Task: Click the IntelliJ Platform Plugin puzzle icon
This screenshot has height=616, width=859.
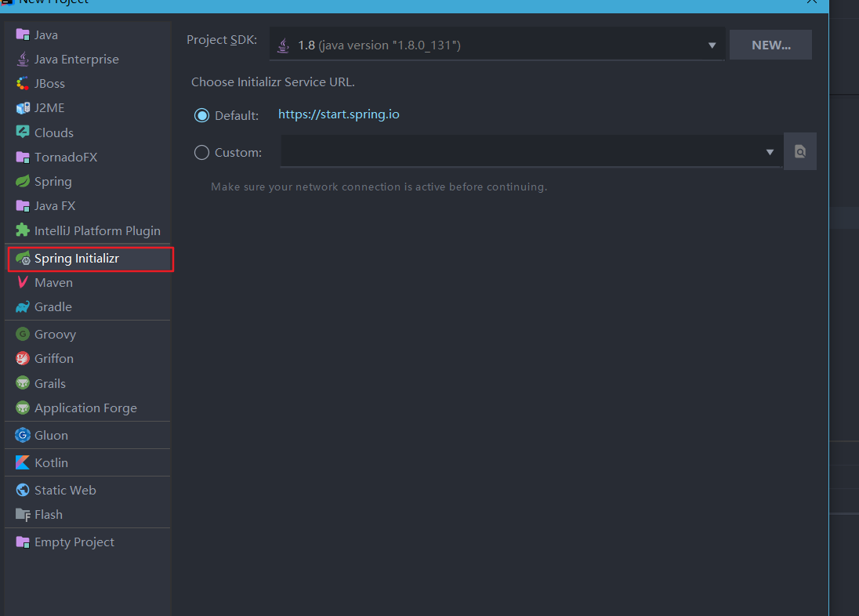Action: [x=23, y=230]
